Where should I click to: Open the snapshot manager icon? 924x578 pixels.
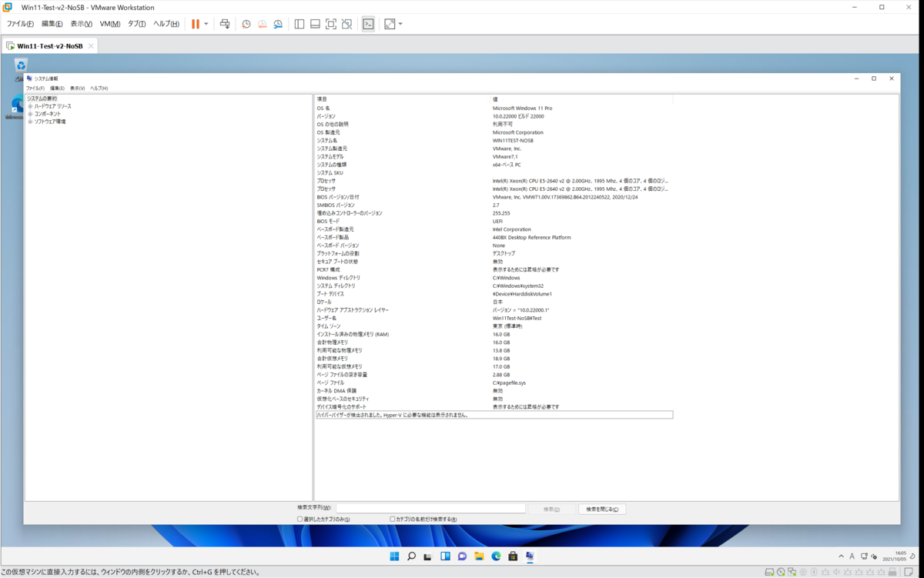point(278,24)
